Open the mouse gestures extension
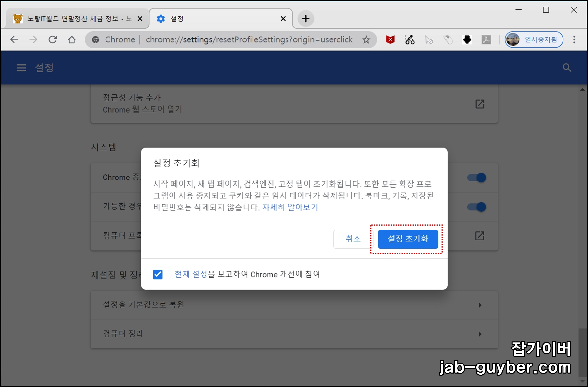The width and height of the screenshot is (588, 387). pyautogui.click(x=448, y=39)
